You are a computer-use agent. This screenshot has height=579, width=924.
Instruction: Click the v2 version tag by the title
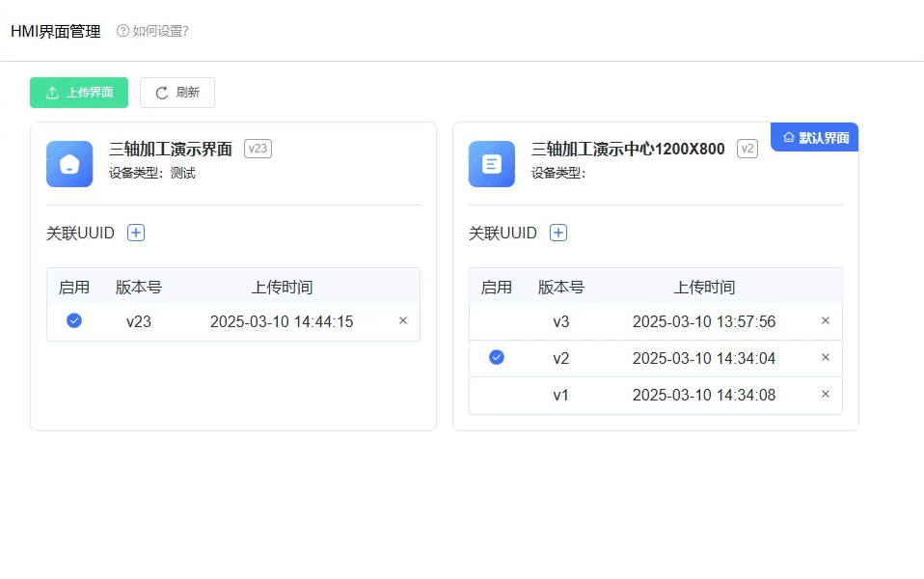[747, 149]
